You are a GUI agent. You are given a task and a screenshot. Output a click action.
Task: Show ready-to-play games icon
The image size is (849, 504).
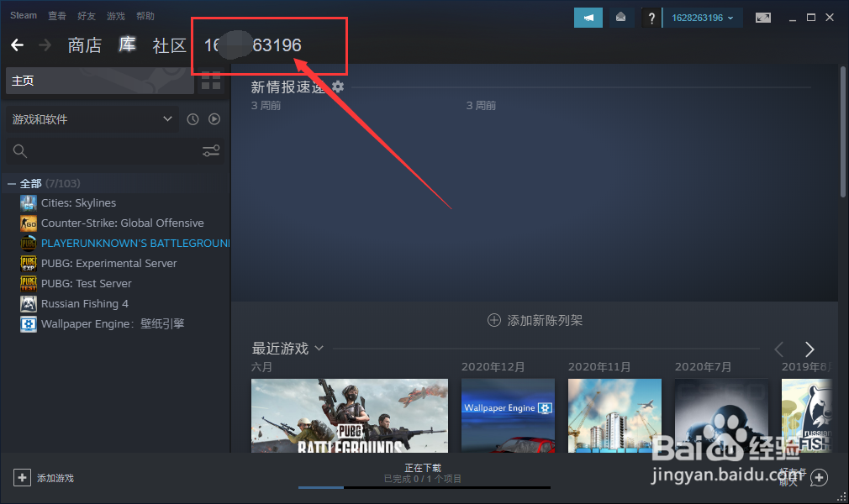click(214, 119)
